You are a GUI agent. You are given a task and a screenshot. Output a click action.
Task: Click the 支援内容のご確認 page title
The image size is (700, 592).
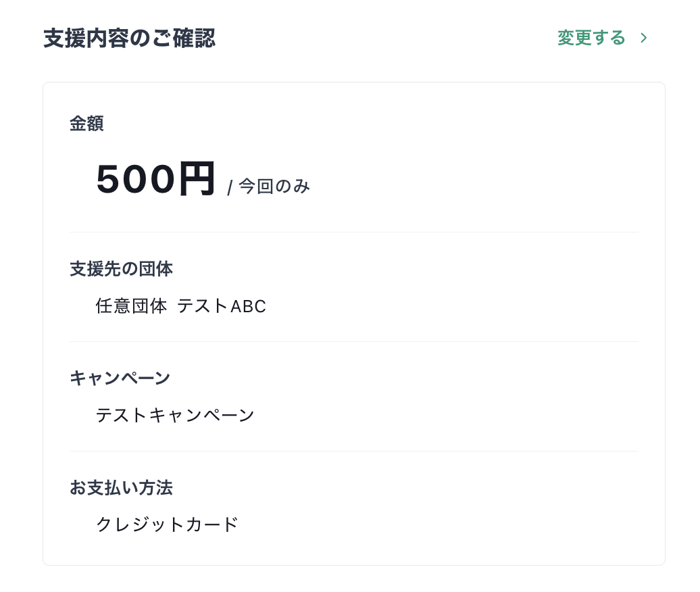pyautogui.click(x=128, y=39)
